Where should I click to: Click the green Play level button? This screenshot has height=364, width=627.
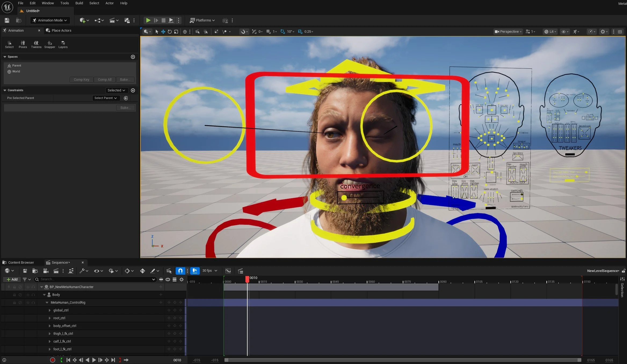148,20
